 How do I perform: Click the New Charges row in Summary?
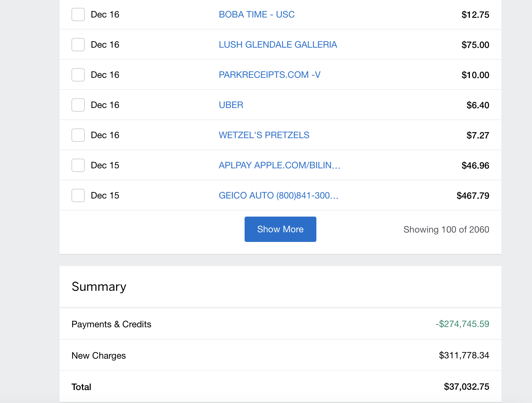coord(99,355)
